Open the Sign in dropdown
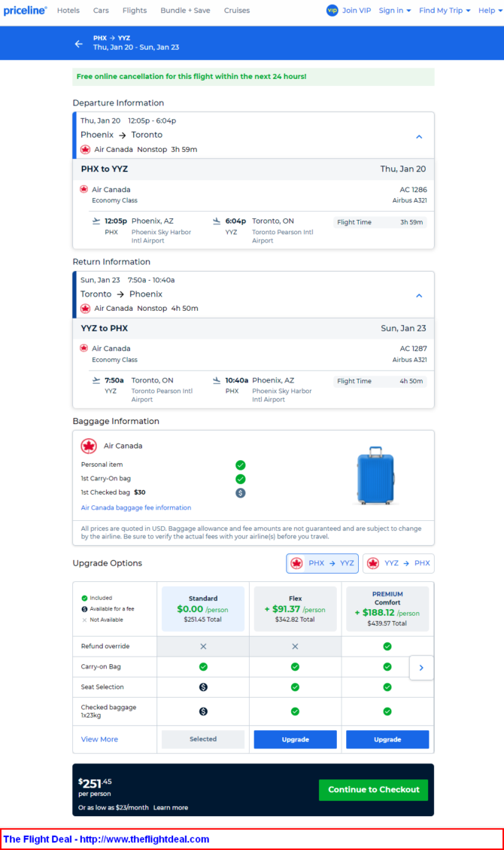 pos(395,11)
